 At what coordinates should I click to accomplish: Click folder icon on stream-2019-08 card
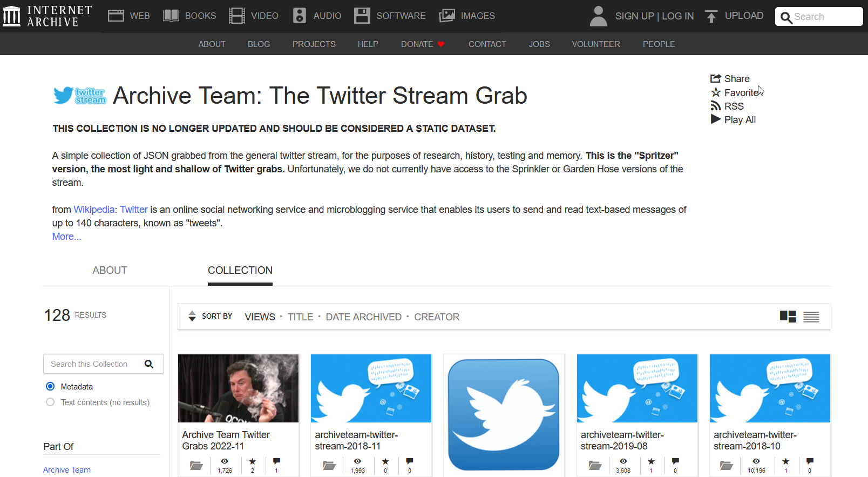click(x=595, y=465)
